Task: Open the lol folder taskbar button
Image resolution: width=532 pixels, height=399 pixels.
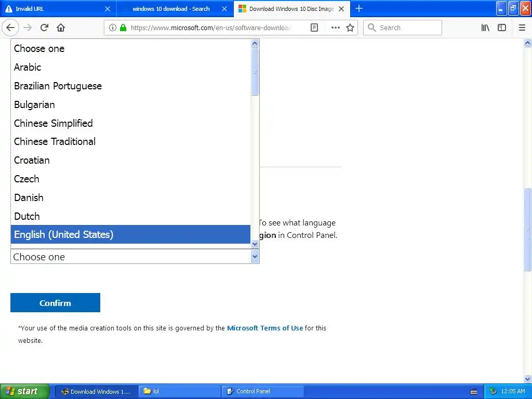Action: pos(179,392)
